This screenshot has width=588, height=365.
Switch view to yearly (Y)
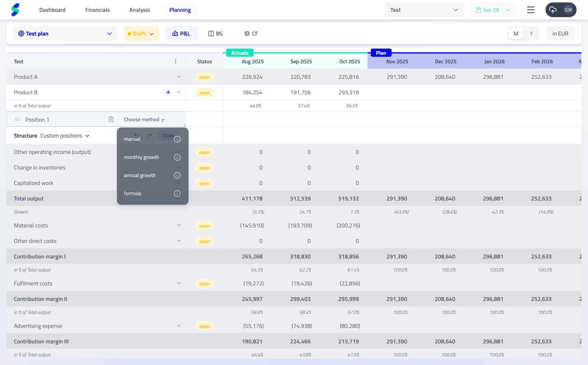coord(531,33)
